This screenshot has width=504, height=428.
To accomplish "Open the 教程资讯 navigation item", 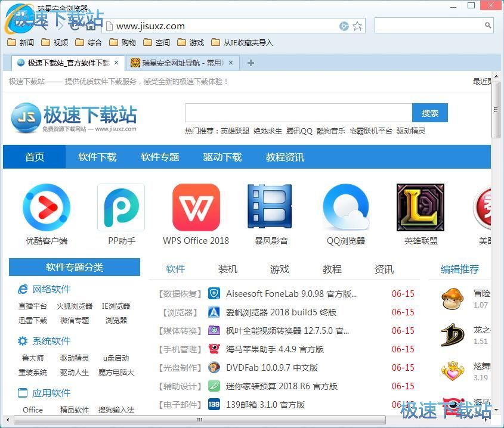I will 285,157.
